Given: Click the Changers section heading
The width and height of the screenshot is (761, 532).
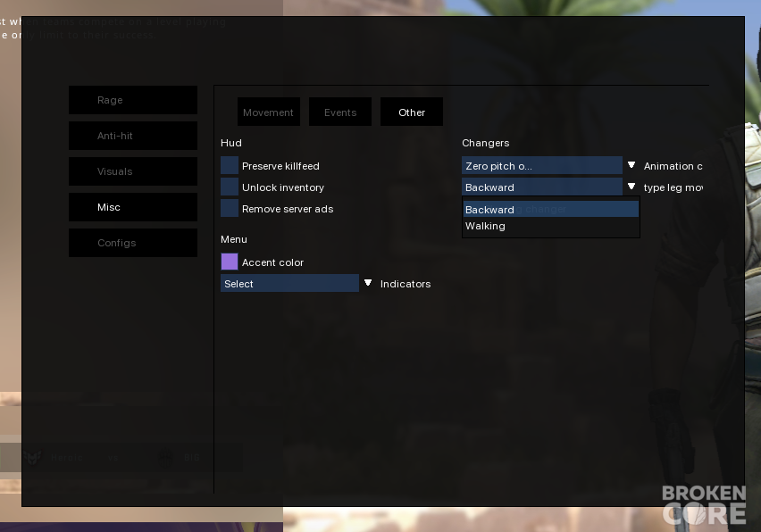Looking at the screenshot, I should pyautogui.click(x=485, y=143).
